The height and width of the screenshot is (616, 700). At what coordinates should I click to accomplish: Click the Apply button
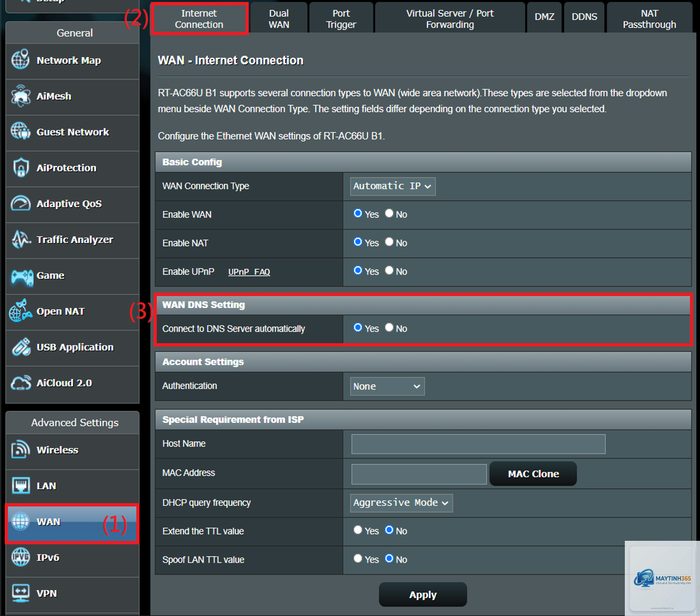tap(423, 594)
